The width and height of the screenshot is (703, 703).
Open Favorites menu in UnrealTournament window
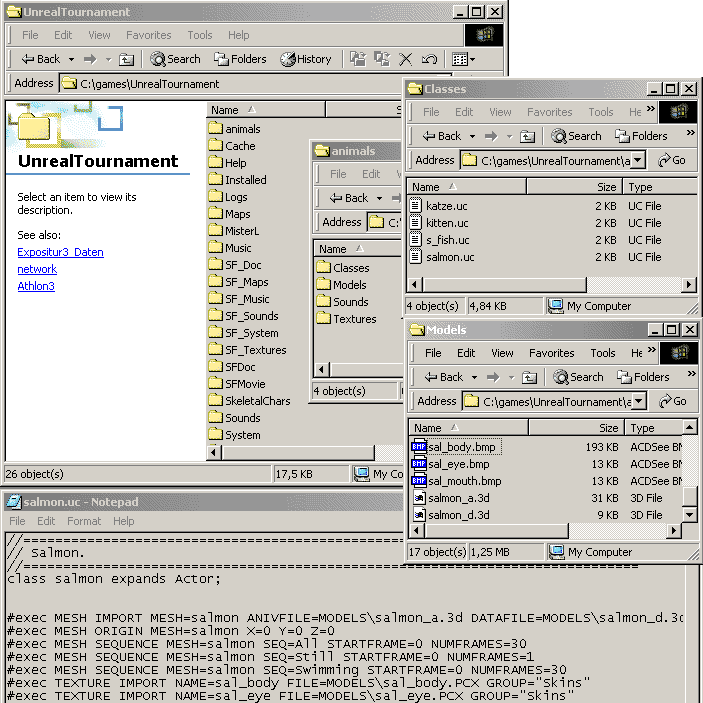(148, 35)
